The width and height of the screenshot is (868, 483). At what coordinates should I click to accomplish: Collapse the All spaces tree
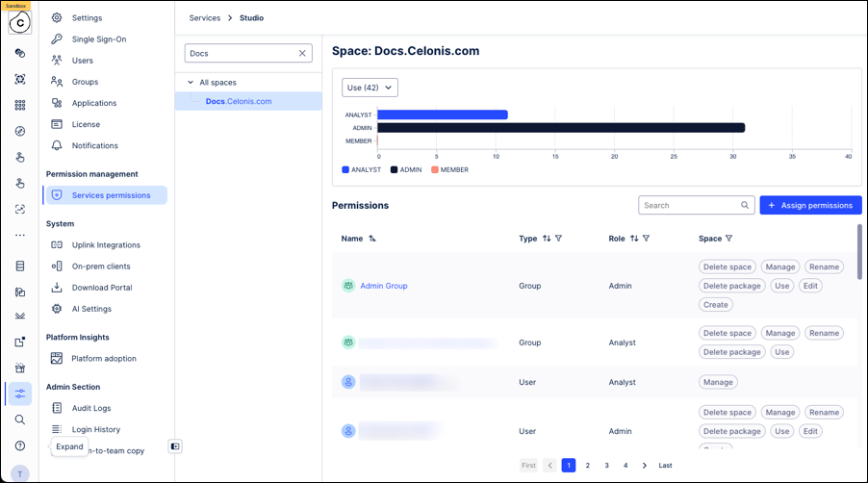(191, 83)
